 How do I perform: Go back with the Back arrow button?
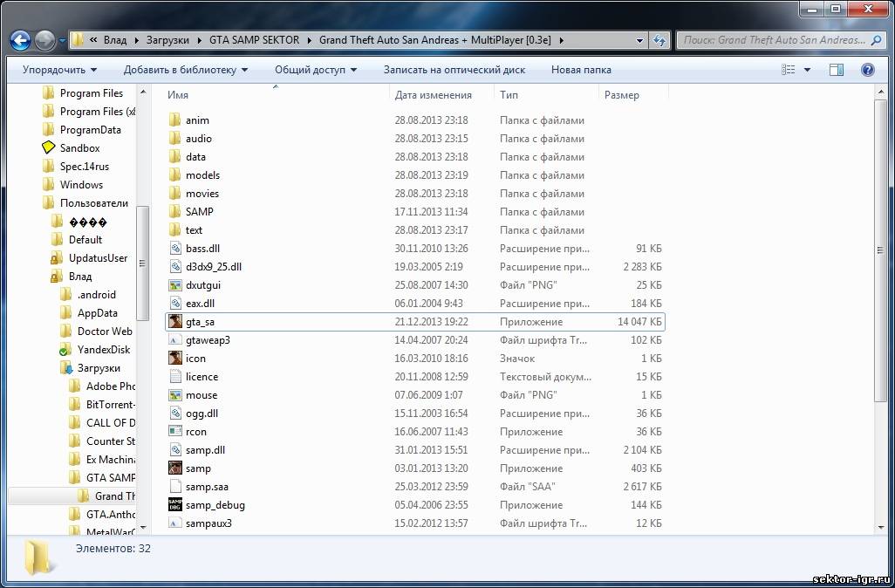(21, 40)
